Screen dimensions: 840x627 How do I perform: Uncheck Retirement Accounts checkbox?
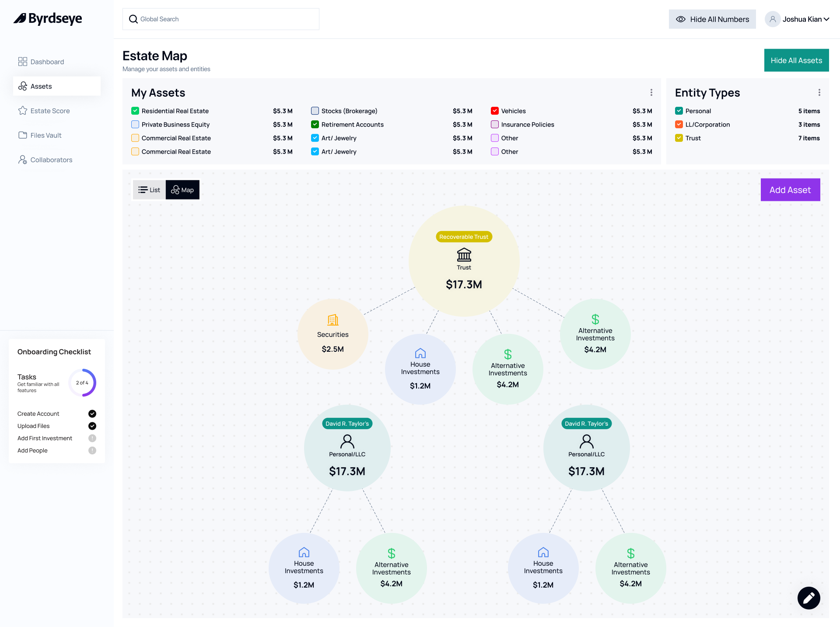tap(315, 125)
